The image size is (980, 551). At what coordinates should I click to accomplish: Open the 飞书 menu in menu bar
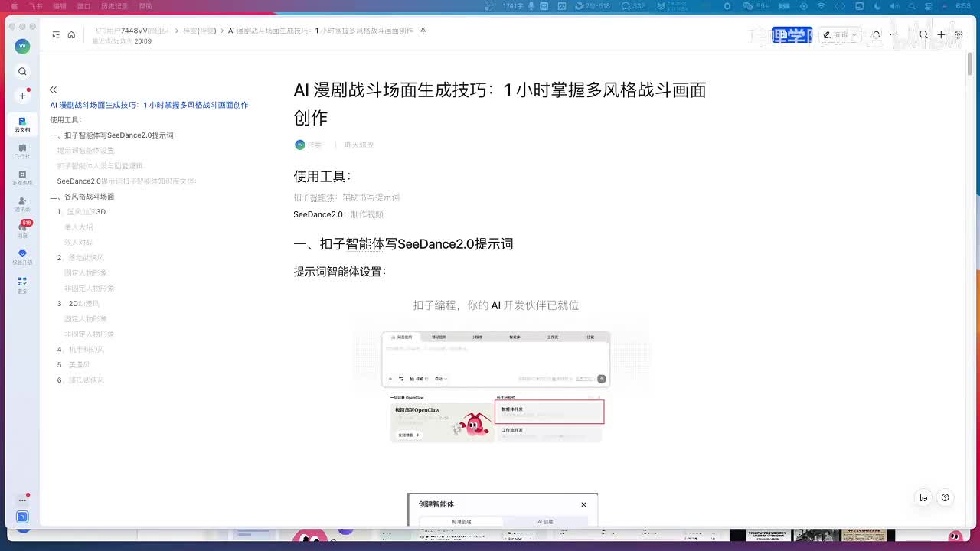click(x=35, y=6)
